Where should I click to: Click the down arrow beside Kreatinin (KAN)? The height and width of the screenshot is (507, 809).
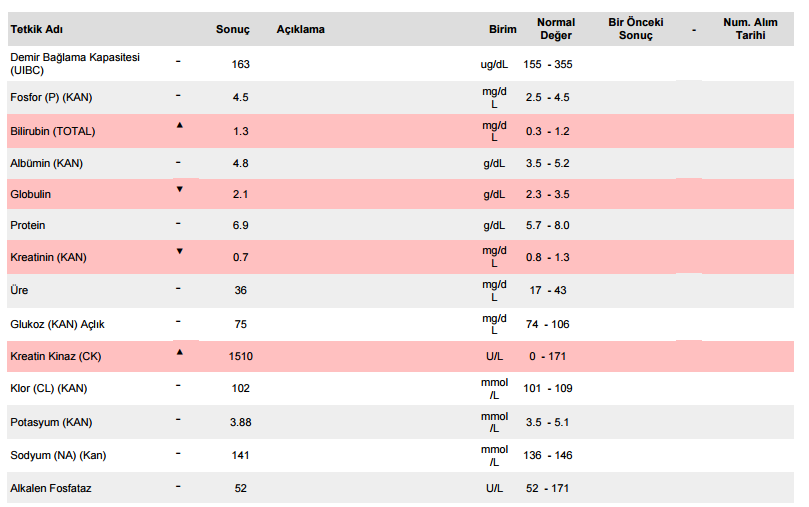click(180, 251)
